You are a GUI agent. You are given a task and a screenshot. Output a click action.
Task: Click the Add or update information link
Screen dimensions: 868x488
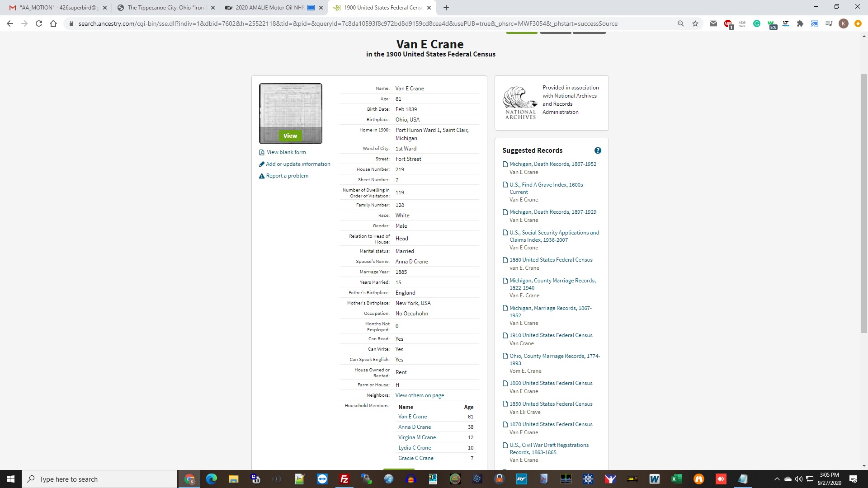pos(298,164)
